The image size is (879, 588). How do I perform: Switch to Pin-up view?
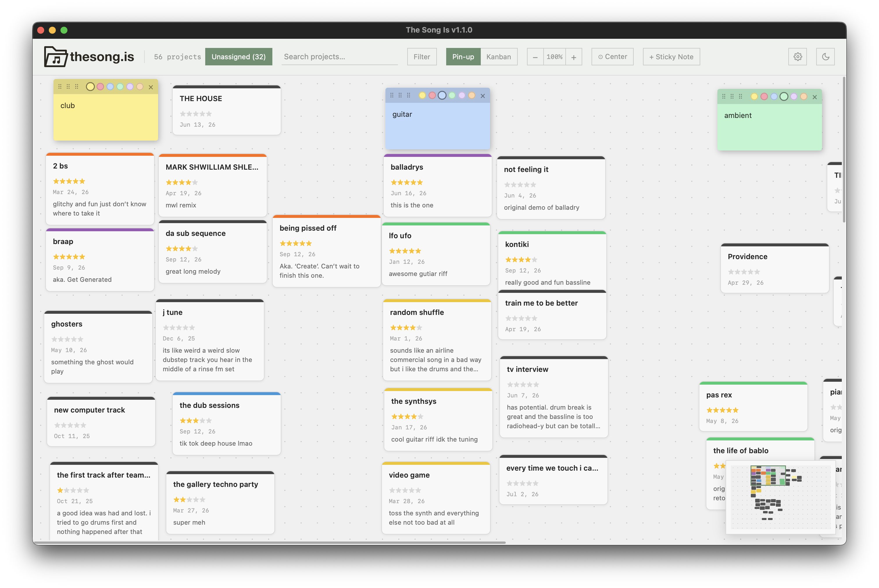pyautogui.click(x=463, y=57)
